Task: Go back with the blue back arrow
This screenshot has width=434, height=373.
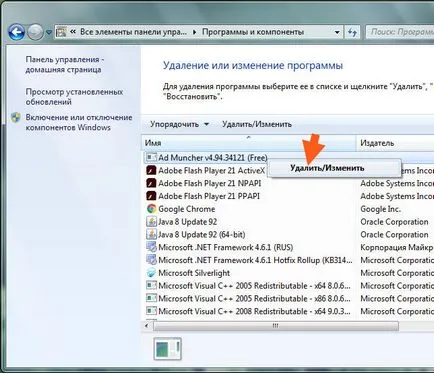Action: point(17,32)
